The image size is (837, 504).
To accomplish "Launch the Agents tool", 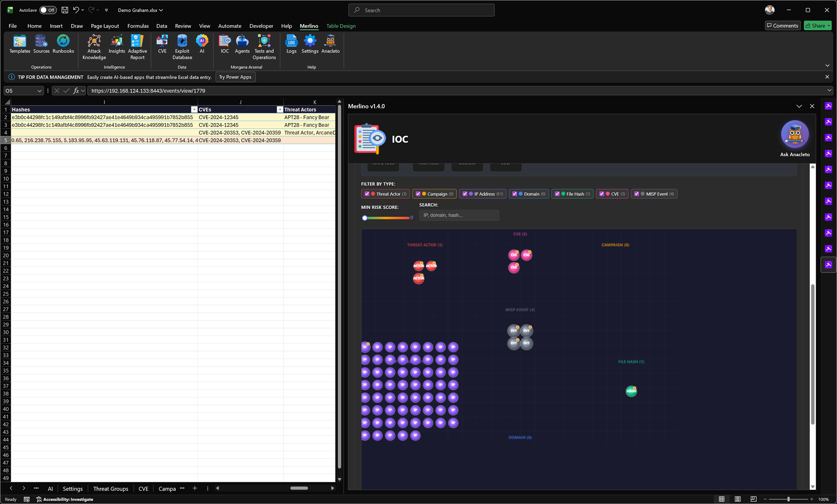I will (x=242, y=44).
